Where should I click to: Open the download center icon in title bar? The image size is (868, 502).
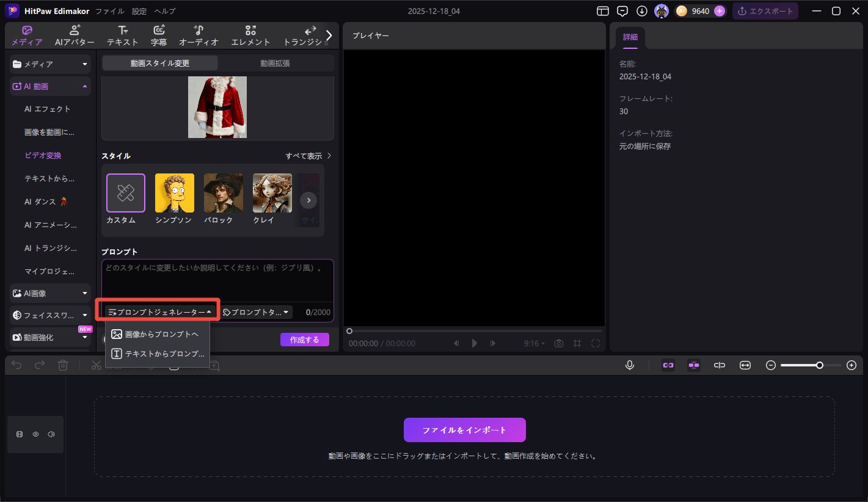point(642,11)
